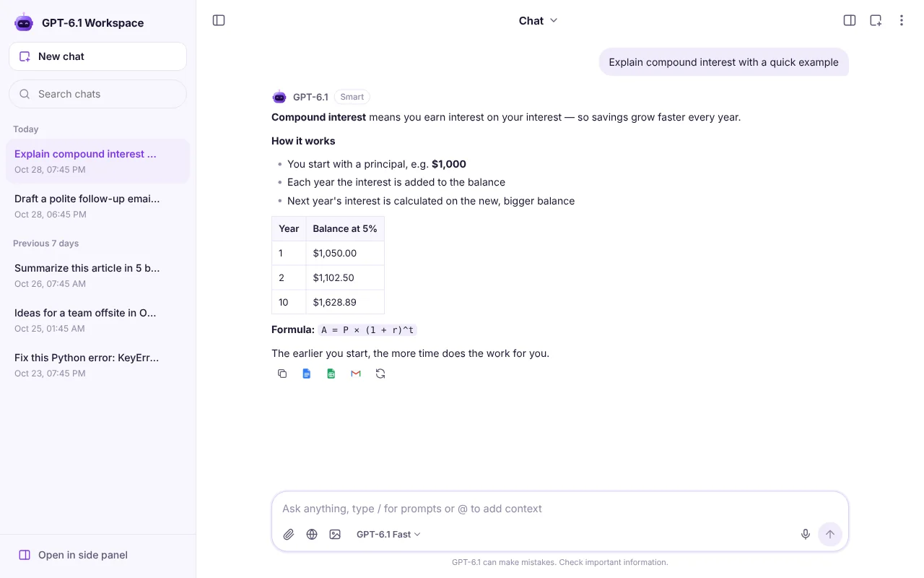Toggle the left sidebar panel icon

219,20
